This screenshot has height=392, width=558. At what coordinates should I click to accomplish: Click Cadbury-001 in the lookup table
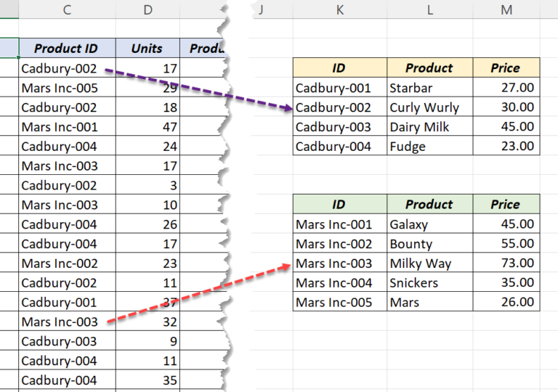339,88
